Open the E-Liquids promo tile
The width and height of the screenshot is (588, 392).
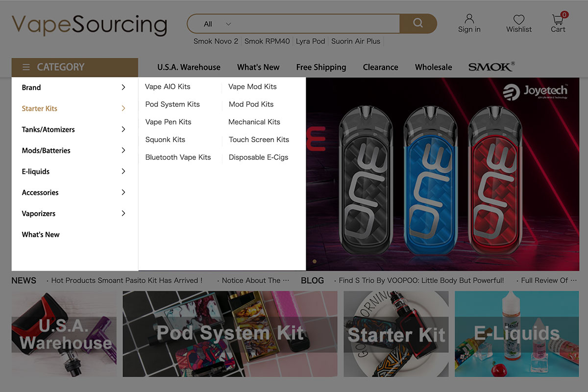click(517, 334)
